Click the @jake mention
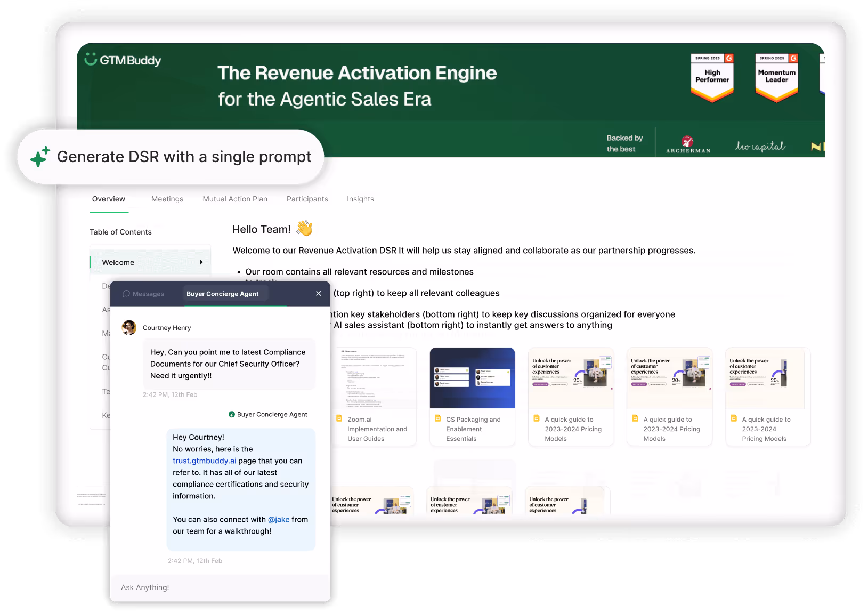The image size is (868, 613). (x=279, y=519)
